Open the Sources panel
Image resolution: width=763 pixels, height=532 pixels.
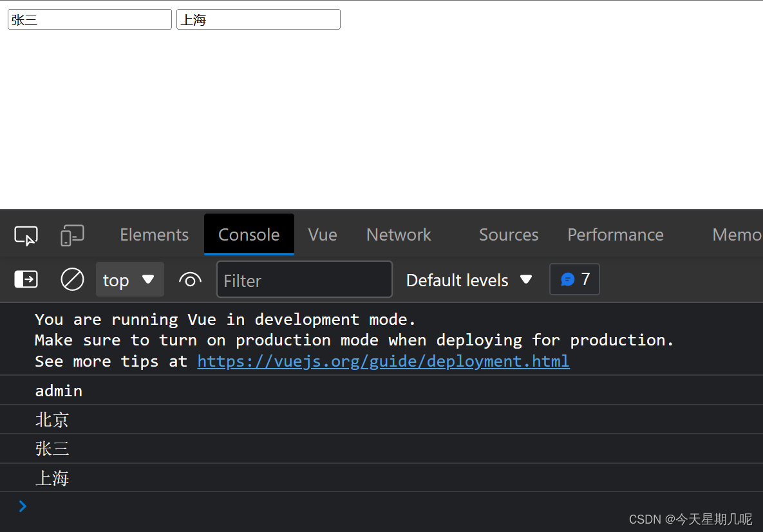coord(508,234)
